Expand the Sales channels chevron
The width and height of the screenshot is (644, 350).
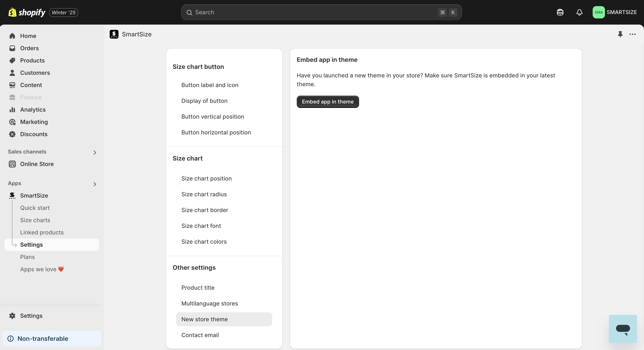(95, 152)
